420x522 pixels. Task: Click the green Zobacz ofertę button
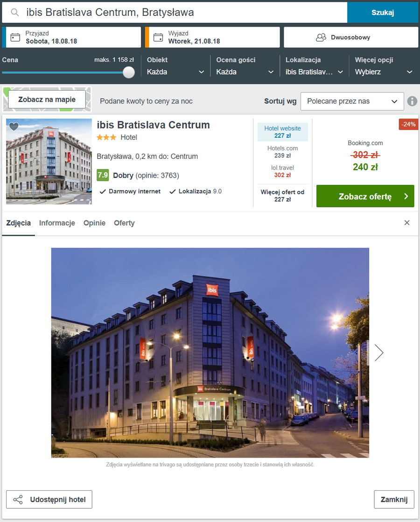pos(365,197)
